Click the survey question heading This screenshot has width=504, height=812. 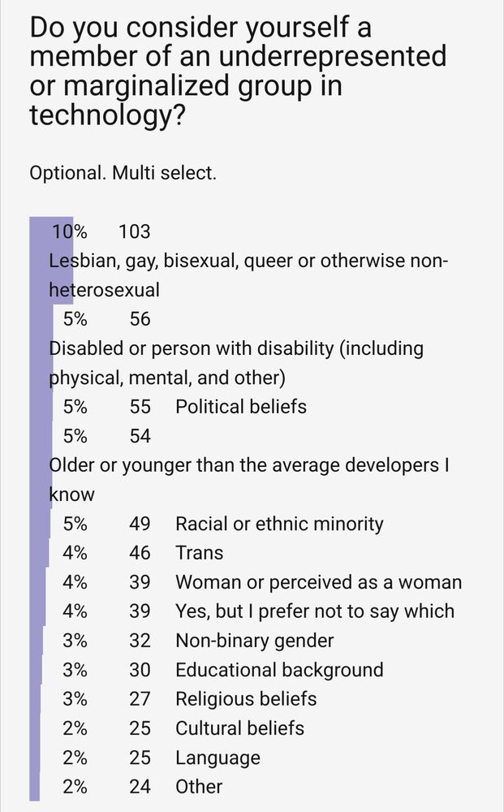coord(238,73)
